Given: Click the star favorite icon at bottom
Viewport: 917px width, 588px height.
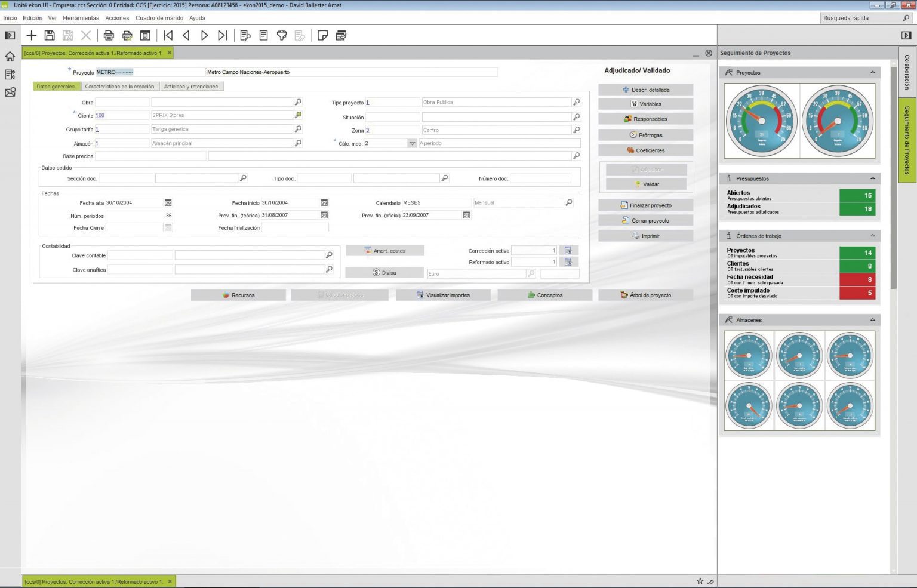Looking at the screenshot, I should [x=700, y=581].
